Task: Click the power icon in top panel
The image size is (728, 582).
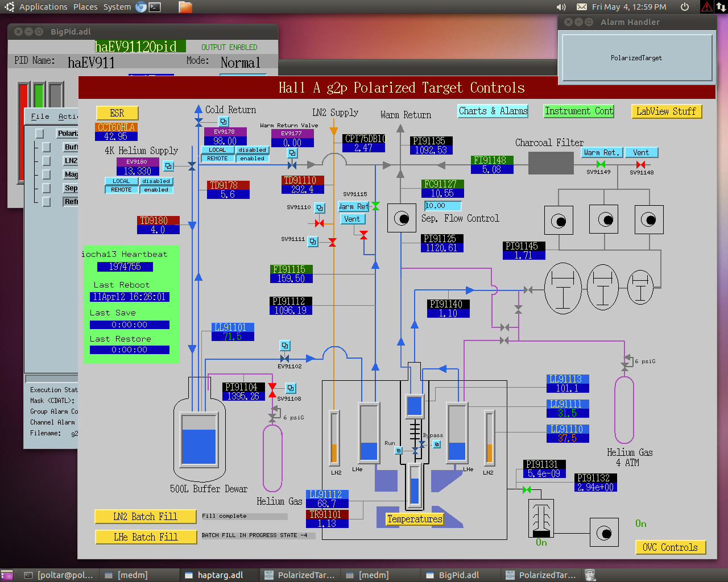Action: (x=685, y=7)
